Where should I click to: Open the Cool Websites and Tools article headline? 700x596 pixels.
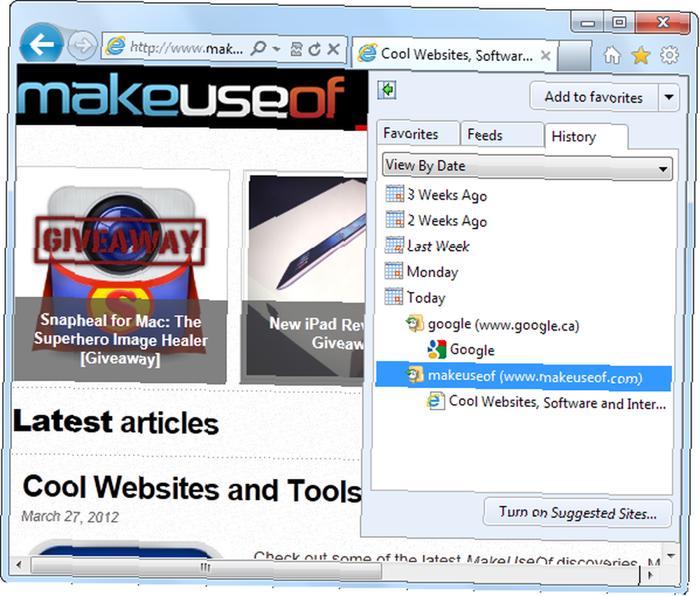[x=192, y=490]
